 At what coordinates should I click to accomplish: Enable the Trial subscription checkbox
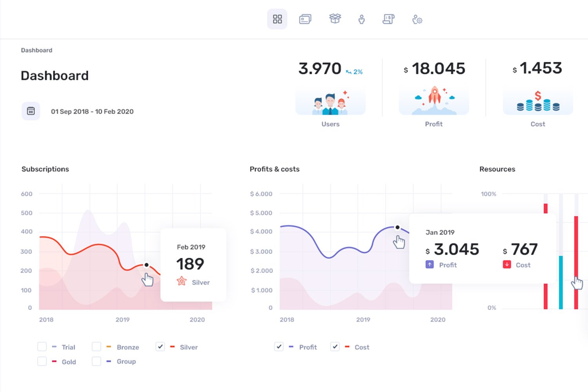coord(42,347)
